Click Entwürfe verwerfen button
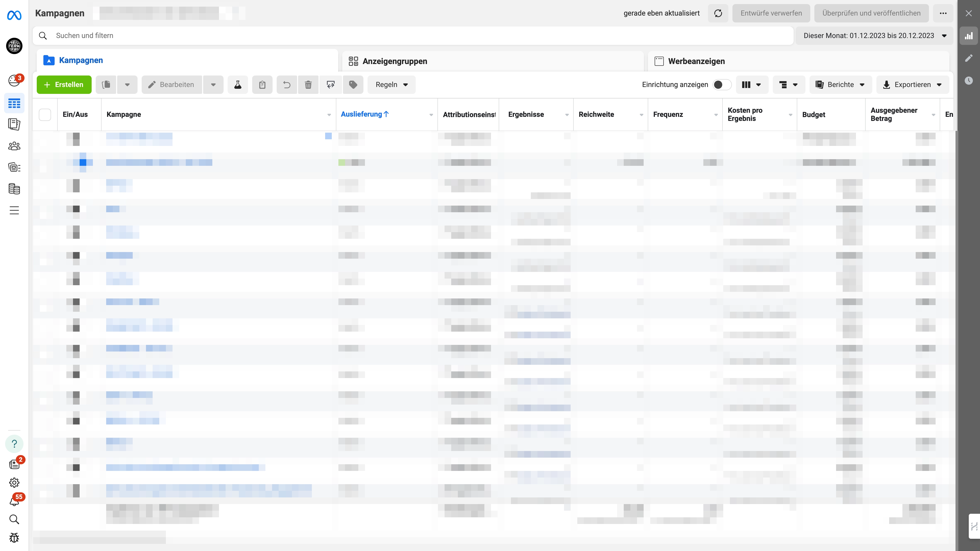 [x=771, y=13]
